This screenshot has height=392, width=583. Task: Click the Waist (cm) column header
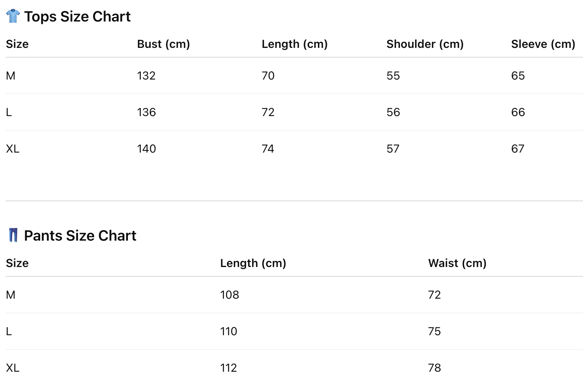pyautogui.click(x=457, y=263)
